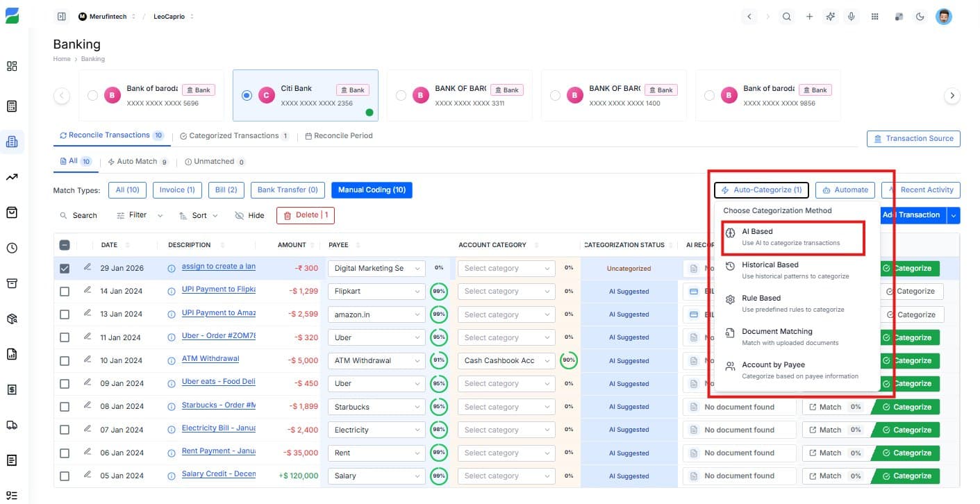Check the checkbox for the 14 Jan 2024 transaction
The height and width of the screenshot is (504, 980).
coord(65,291)
